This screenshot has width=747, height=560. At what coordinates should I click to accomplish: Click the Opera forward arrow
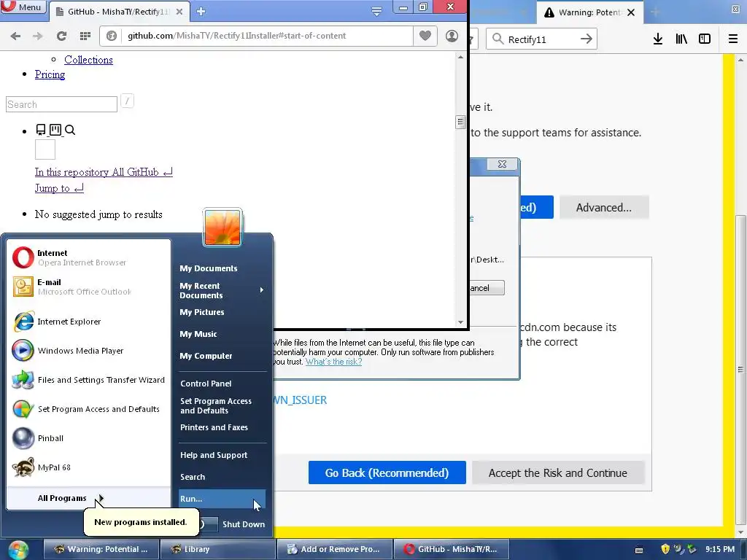[37, 36]
